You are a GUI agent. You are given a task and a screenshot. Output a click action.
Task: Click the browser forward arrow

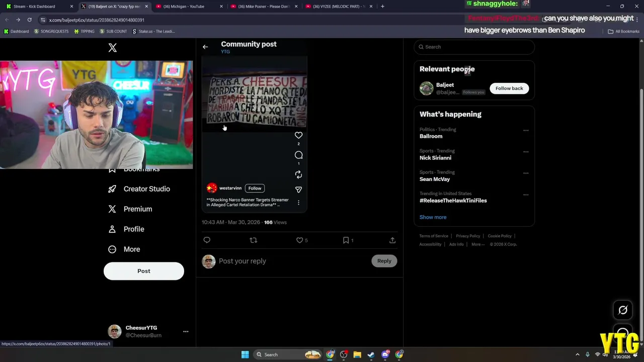click(18, 20)
